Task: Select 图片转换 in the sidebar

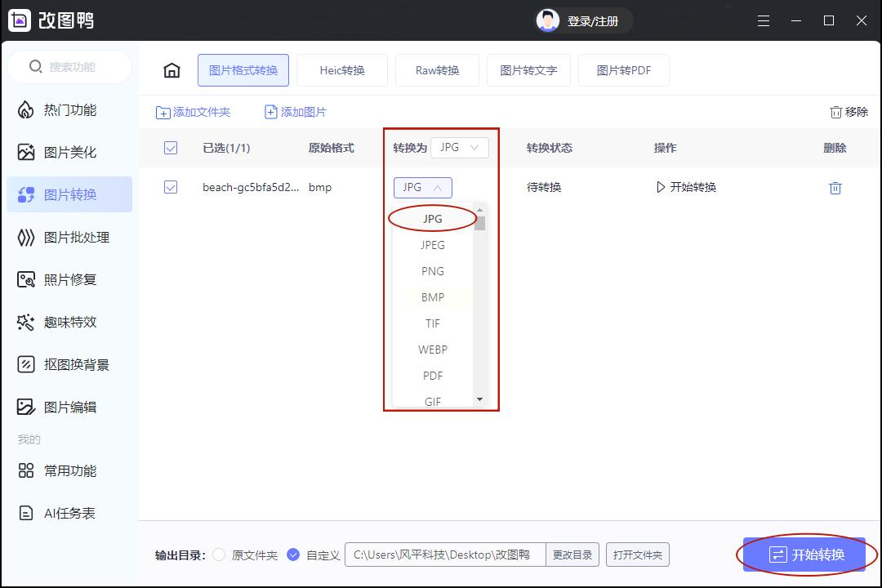Action: 69,194
